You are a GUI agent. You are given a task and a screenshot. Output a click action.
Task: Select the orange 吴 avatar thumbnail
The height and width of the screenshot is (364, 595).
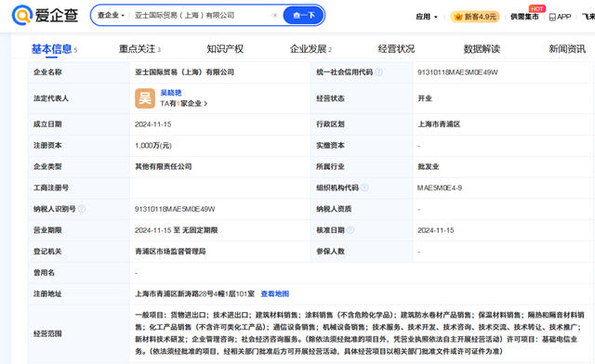[145, 98]
